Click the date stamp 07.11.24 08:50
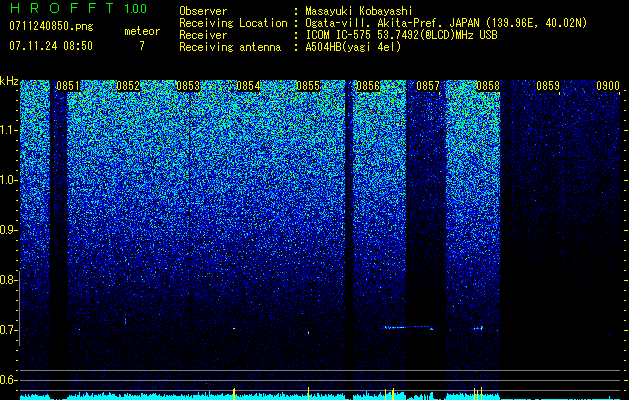The height and width of the screenshot is (400, 629). [51, 46]
